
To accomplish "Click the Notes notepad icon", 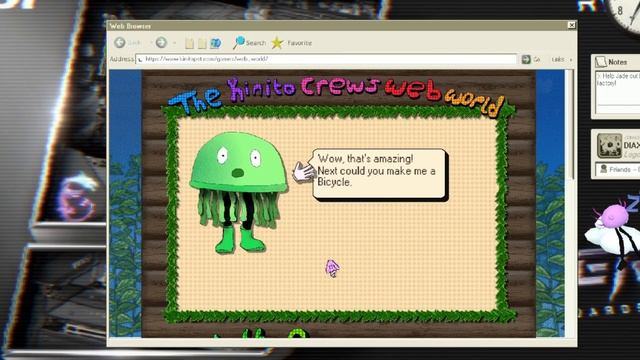I will coord(601,62).
